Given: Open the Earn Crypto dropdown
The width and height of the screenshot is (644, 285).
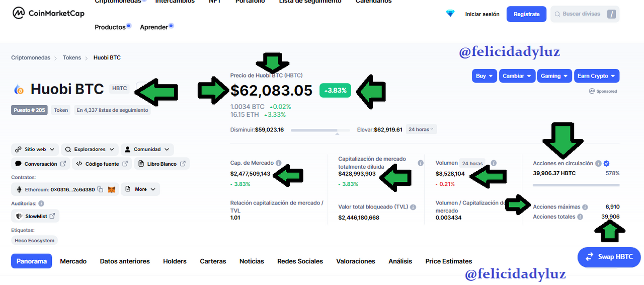Looking at the screenshot, I should pyautogui.click(x=597, y=76).
